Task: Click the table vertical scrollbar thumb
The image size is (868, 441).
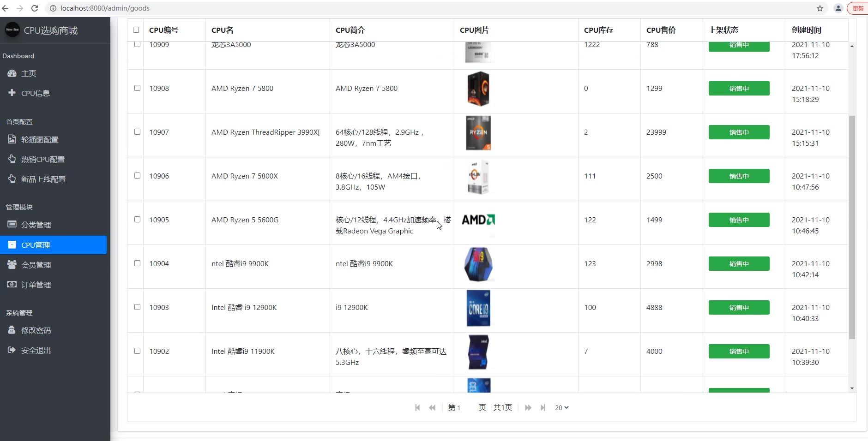Action: (x=852, y=227)
